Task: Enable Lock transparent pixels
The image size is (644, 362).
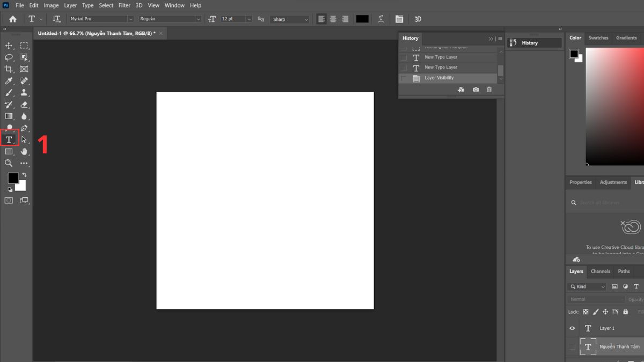Action: pyautogui.click(x=586, y=312)
